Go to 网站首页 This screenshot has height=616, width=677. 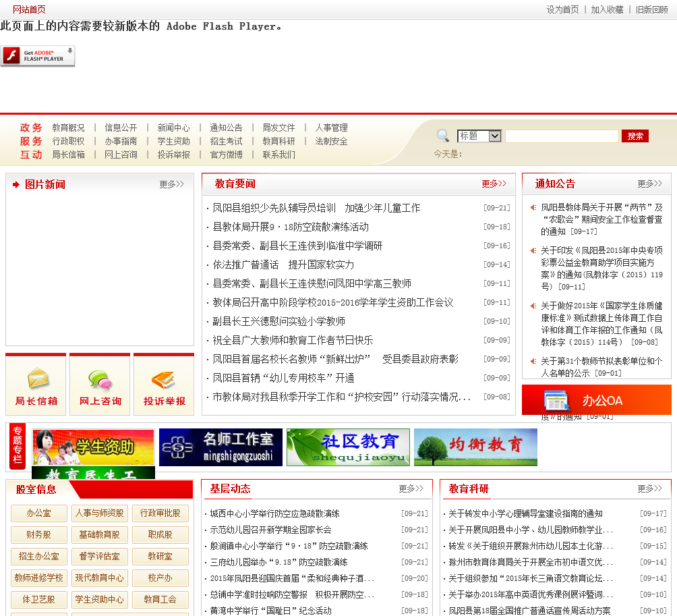(x=29, y=9)
